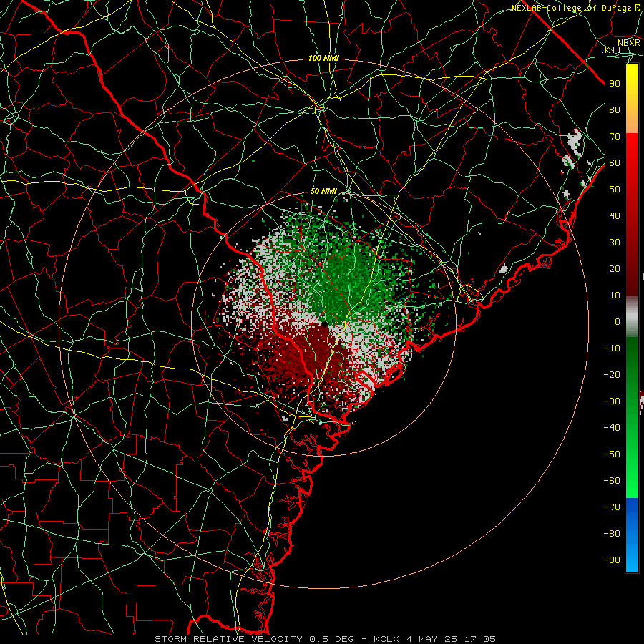Click the 90 value on the velocity scale
This screenshot has width=644, height=644.
[x=615, y=84]
